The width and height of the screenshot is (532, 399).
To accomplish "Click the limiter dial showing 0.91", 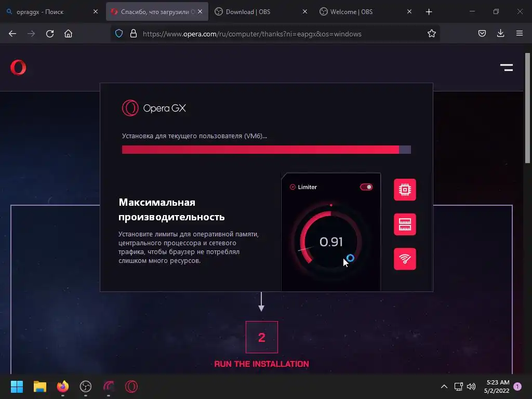I will (x=331, y=242).
